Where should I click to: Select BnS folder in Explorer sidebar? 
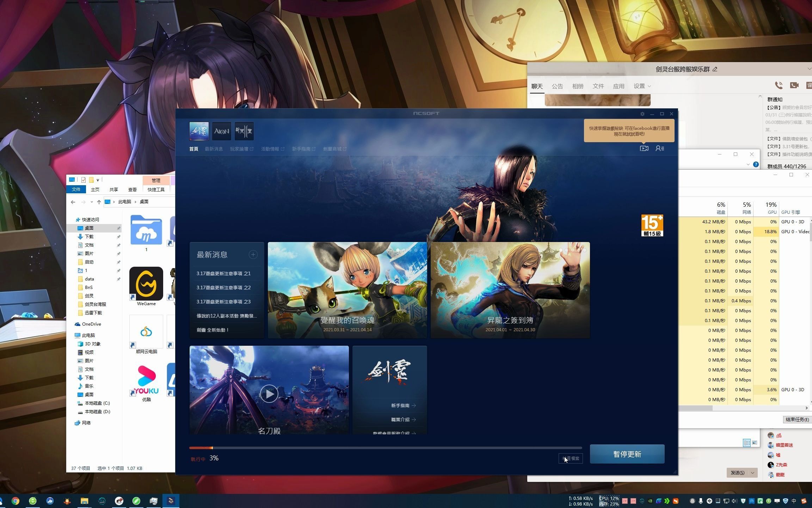(x=89, y=287)
